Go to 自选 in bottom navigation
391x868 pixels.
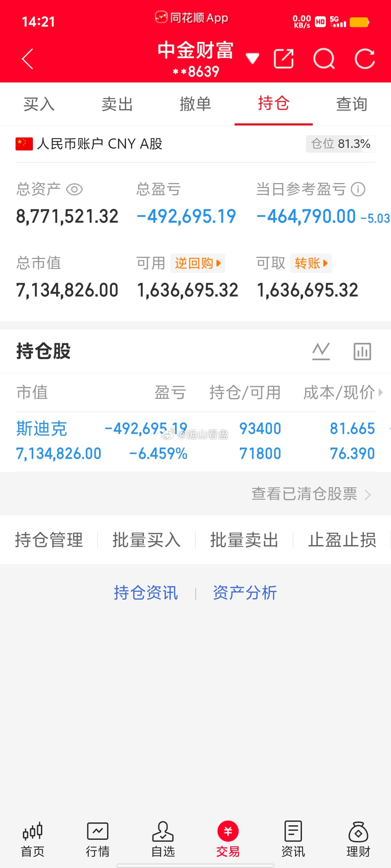point(163,839)
